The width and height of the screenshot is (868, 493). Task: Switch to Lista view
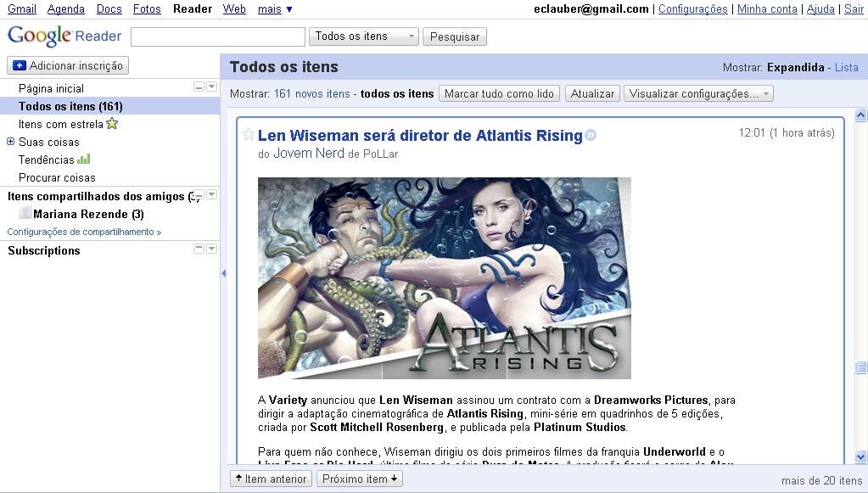click(x=847, y=68)
